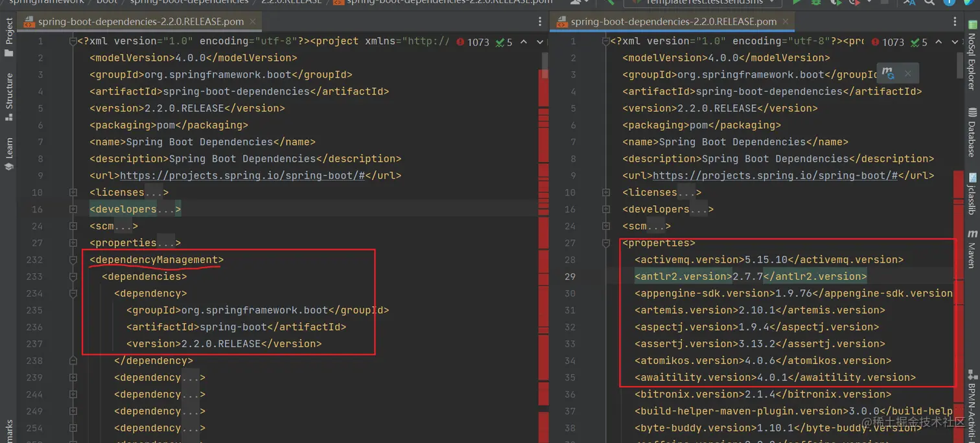Collapse the dependency block at line 234
Viewport: 980px width, 443px height.
73,293
